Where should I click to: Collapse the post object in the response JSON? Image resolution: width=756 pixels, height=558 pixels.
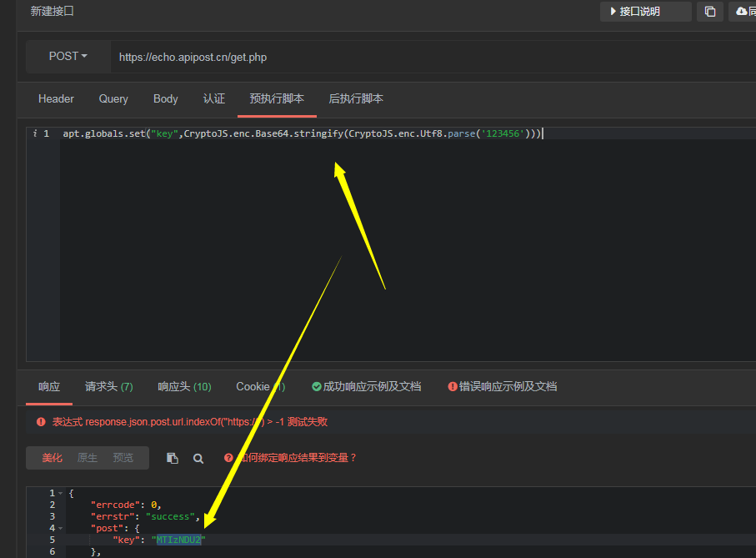point(60,527)
